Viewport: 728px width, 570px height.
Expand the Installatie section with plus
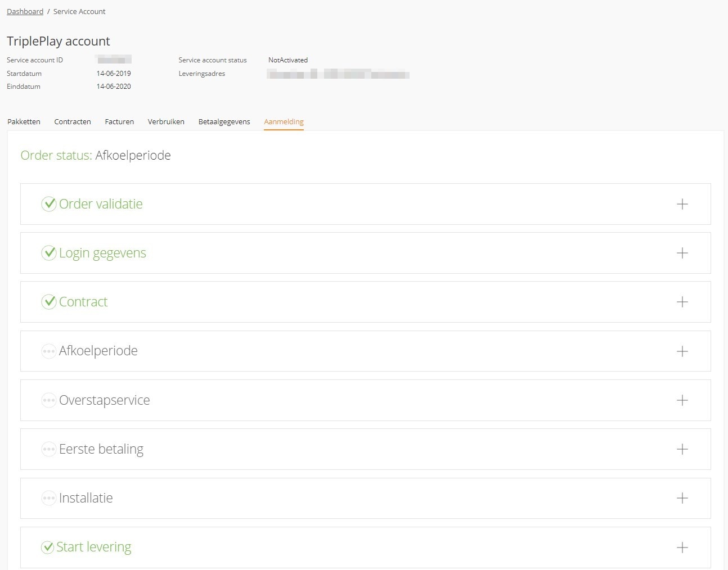[682, 498]
